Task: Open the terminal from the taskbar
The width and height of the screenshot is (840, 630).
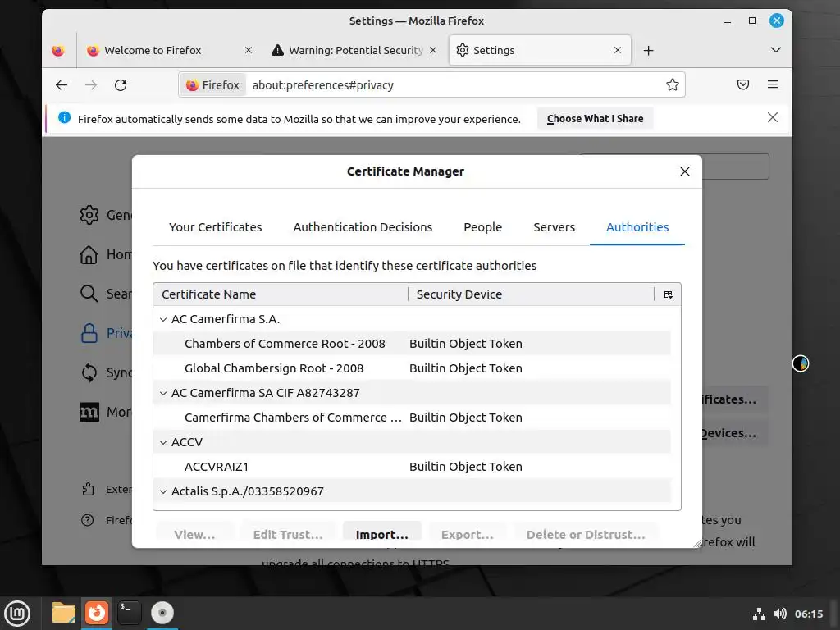Action: click(129, 613)
